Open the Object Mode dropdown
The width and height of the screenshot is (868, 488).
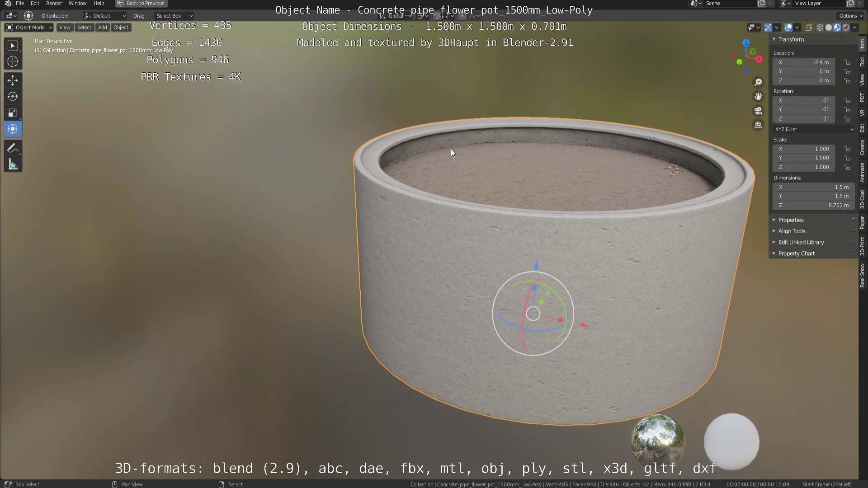[x=29, y=28]
